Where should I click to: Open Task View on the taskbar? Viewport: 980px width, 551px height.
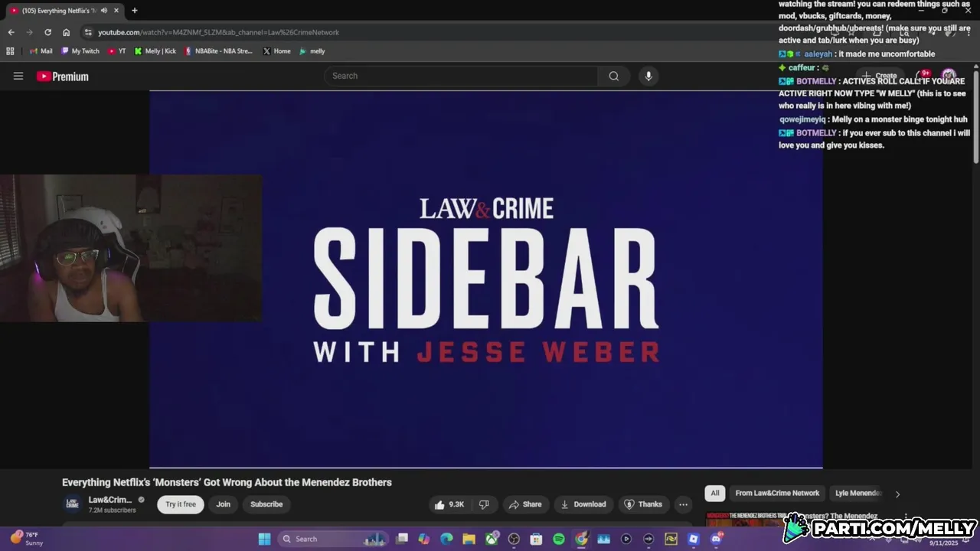coord(402,539)
